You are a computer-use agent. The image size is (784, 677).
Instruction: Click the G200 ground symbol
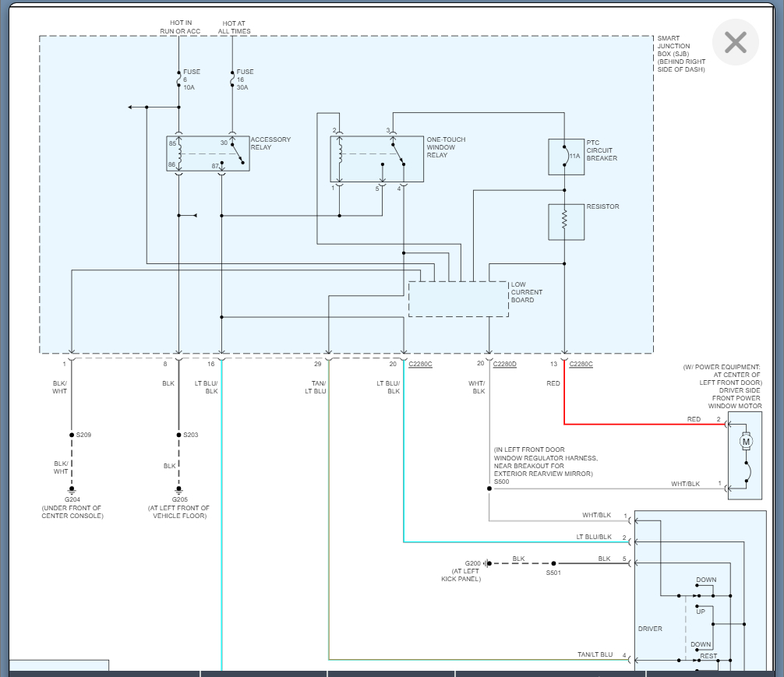pos(486,563)
